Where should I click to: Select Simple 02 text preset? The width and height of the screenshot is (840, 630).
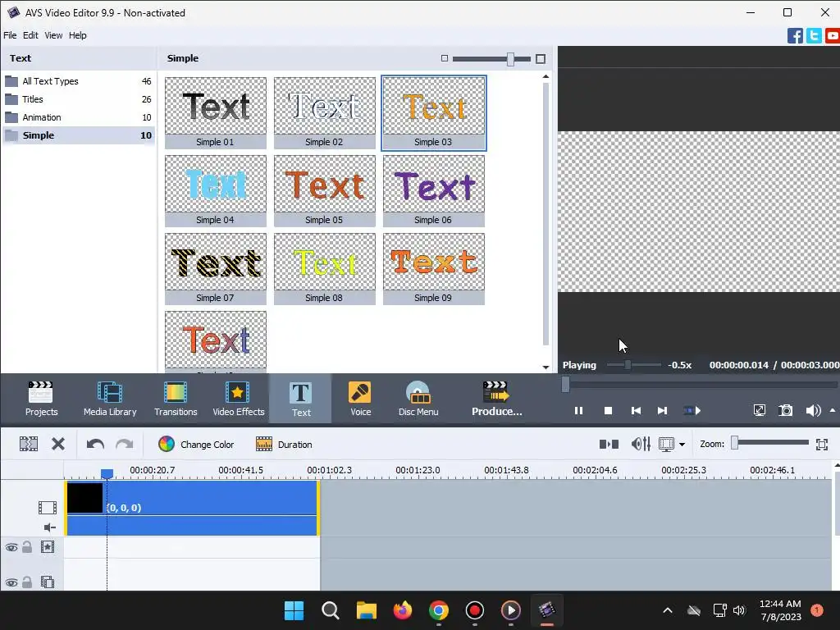click(325, 113)
